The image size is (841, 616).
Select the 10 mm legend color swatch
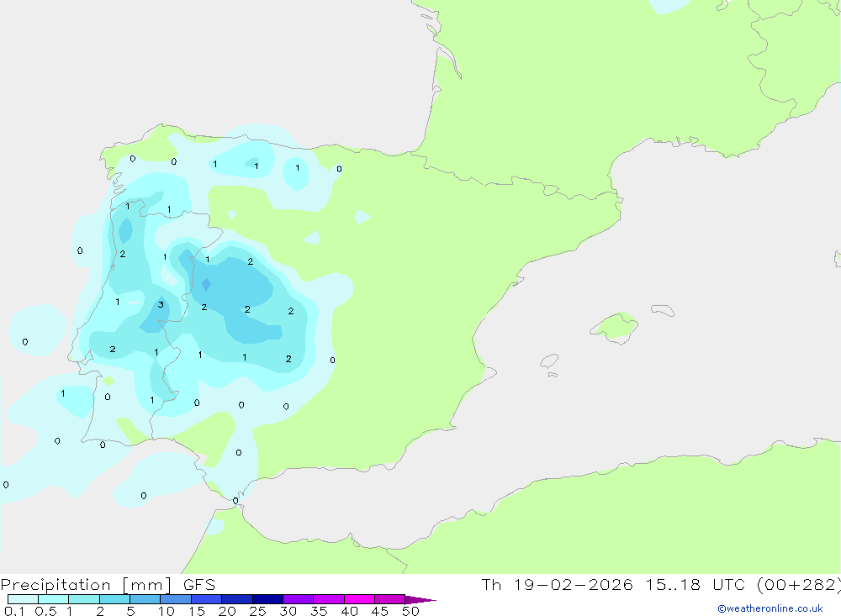176,599
